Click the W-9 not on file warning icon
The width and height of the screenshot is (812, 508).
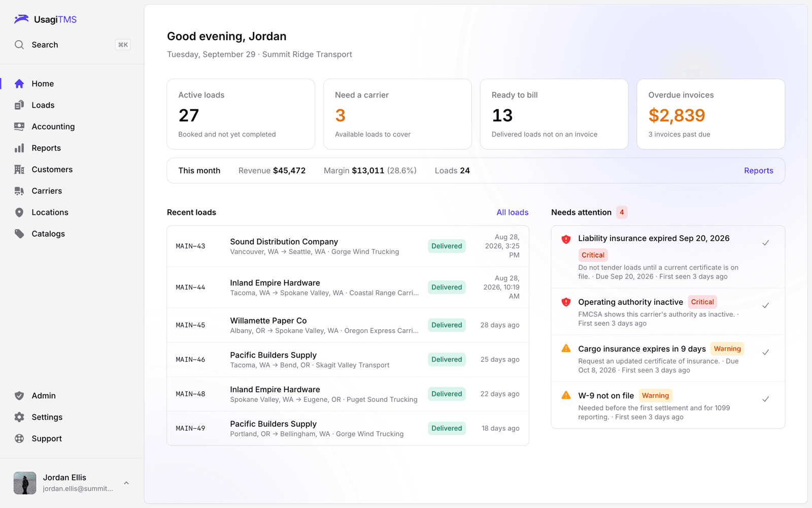pyautogui.click(x=566, y=395)
